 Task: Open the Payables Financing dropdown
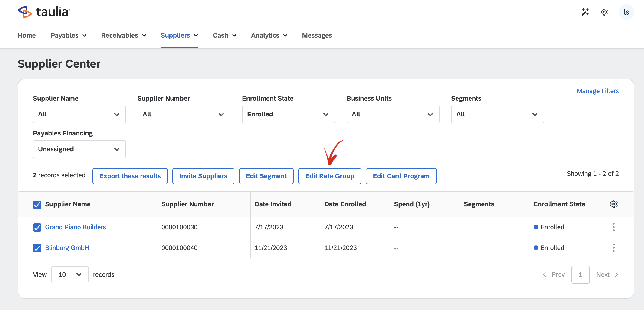click(x=79, y=149)
